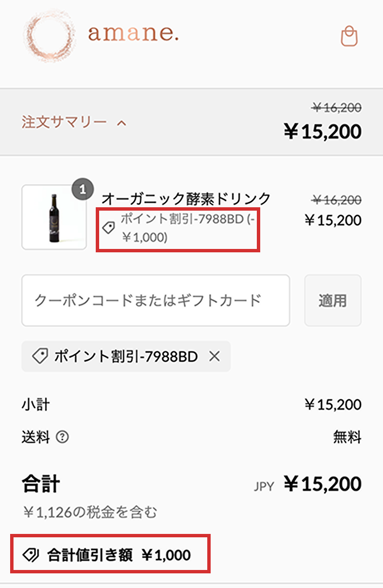Image resolution: width=383 pixels, height=588 pixels.
Task: Collapse the order summary with the chevron
Action: pyautogui.click(x=121, y=122)
